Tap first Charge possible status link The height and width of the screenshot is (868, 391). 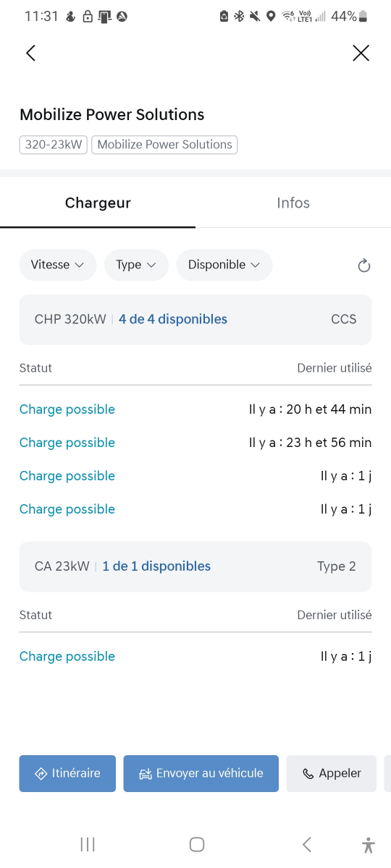pos(67,409)
